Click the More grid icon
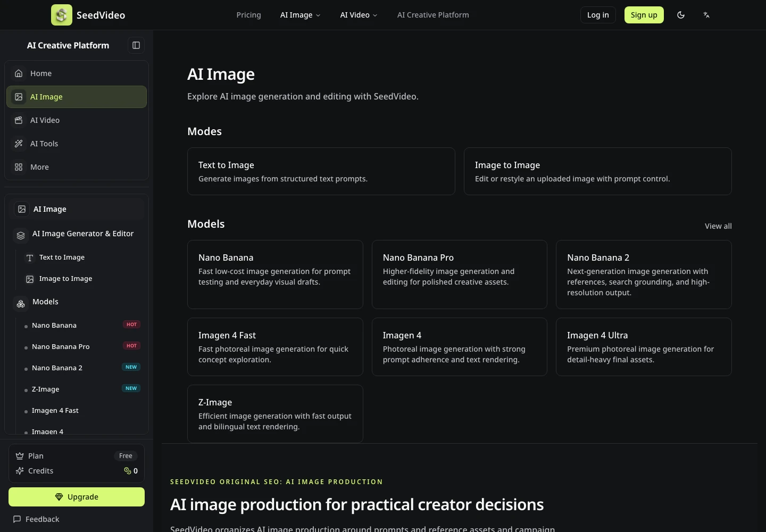The image size is (766, 532). (x=19, y=167)
